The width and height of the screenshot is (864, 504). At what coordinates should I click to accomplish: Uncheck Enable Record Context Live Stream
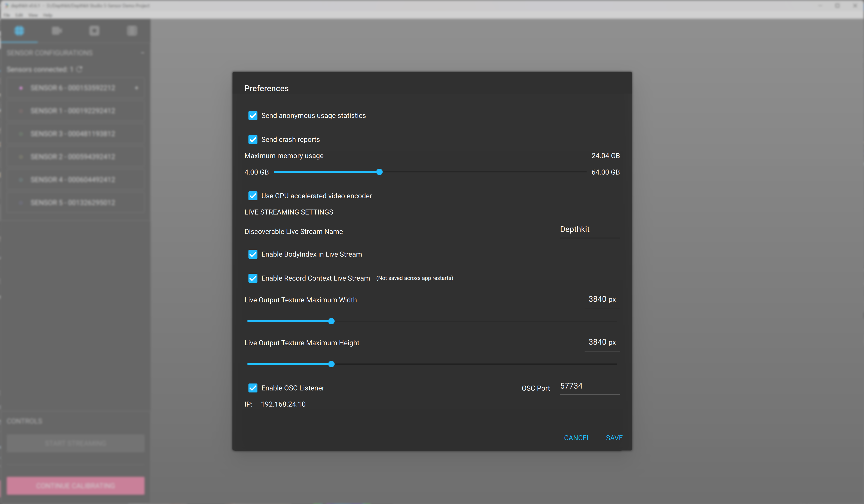tap(253, 278)
